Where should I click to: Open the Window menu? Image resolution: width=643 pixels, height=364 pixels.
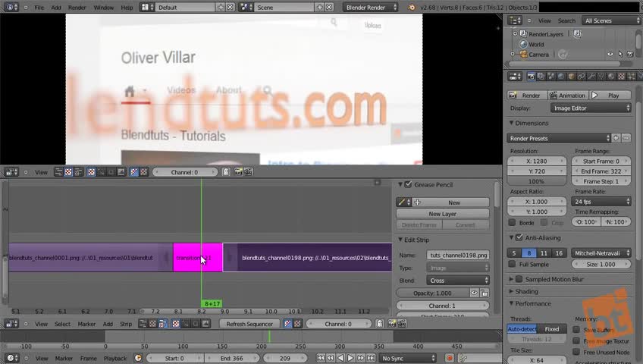(103, 8)
